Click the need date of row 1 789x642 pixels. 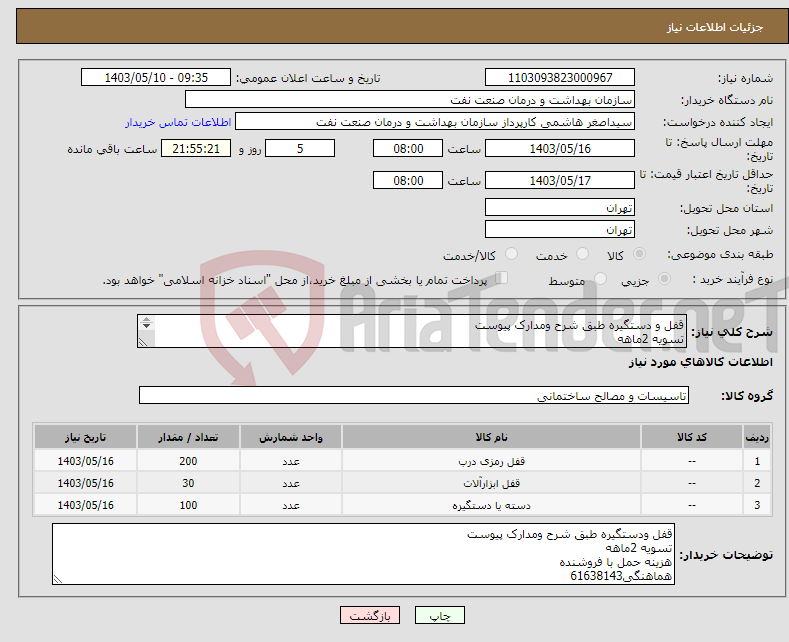(x=86, y=461)
